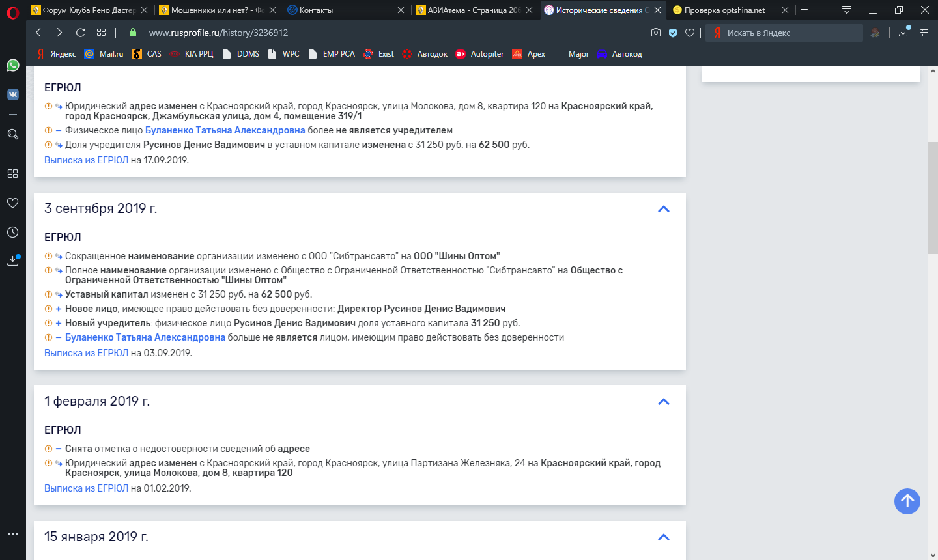Add page to bookmarks heart icon
Screen dimensions: 938x560
coord(690,33)
